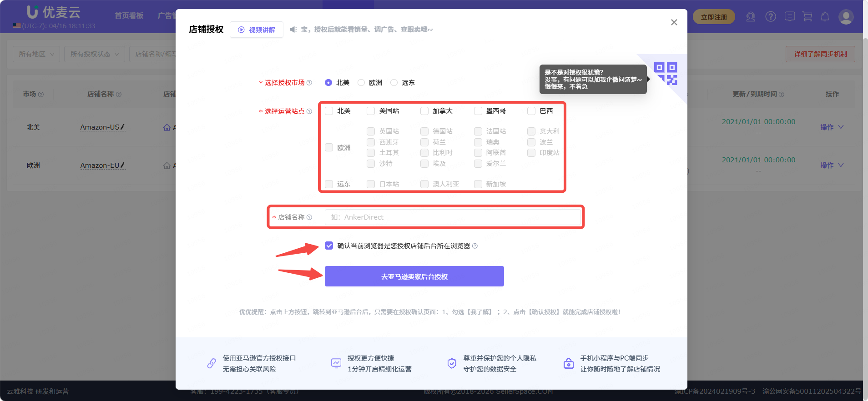Click the 立即注册 button
Image resolution: width=868 pixels, height=401 pixels.
tap(714, 17)
